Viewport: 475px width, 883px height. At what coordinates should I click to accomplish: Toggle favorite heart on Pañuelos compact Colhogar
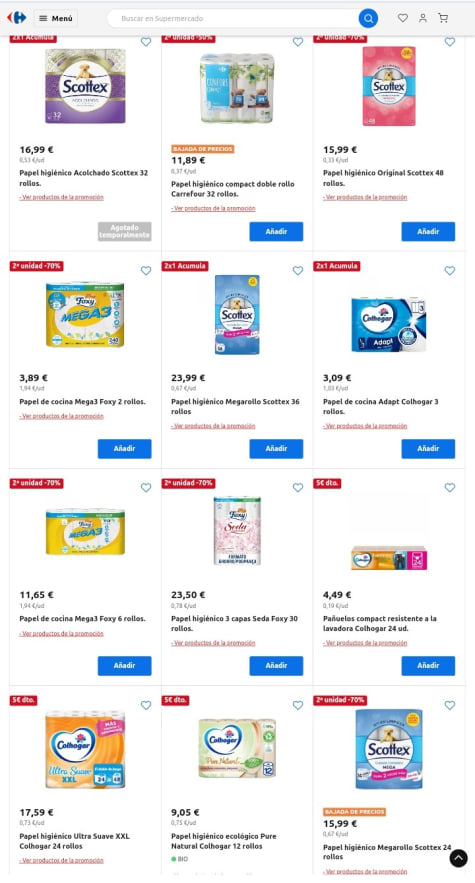(450, 488)
